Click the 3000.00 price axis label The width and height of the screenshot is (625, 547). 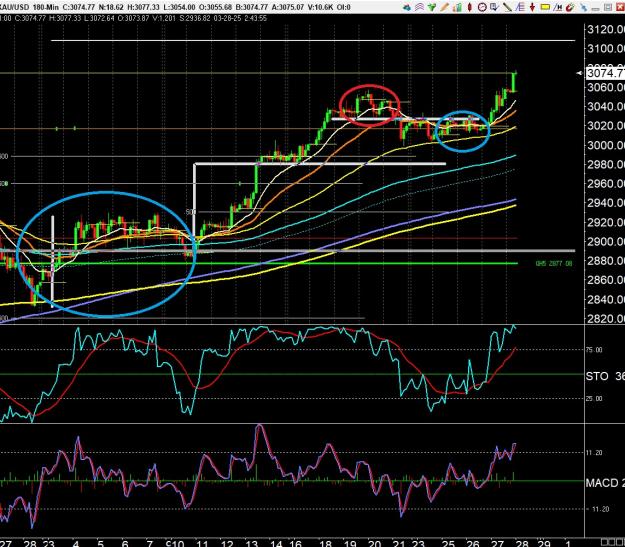click(x=605, y=145)
